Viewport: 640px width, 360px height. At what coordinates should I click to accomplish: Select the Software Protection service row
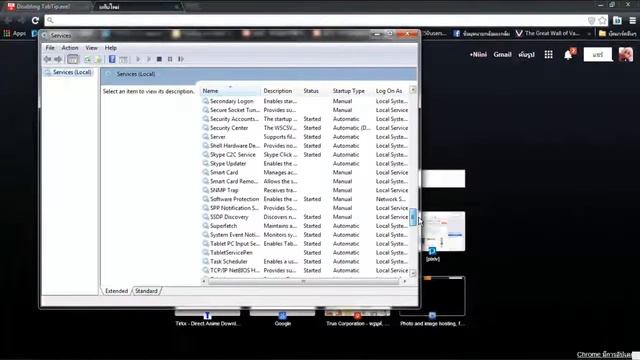(x=305, y=199)
